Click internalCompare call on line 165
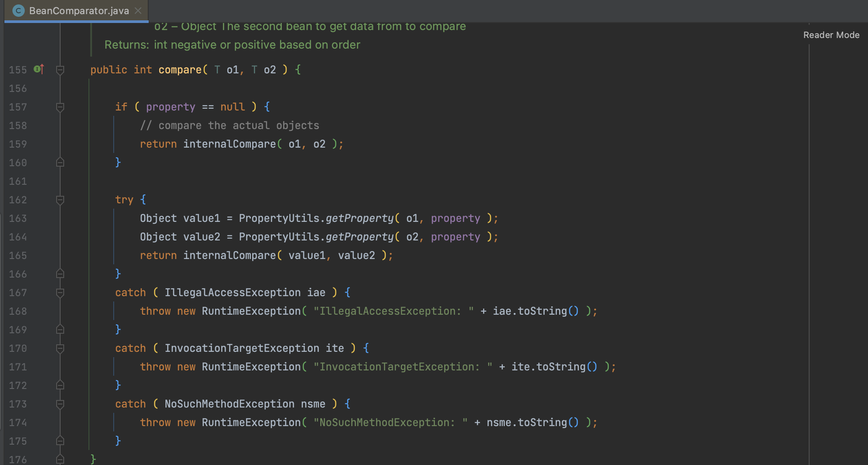This screenshot has width=868, height=465. click(230, 255)
